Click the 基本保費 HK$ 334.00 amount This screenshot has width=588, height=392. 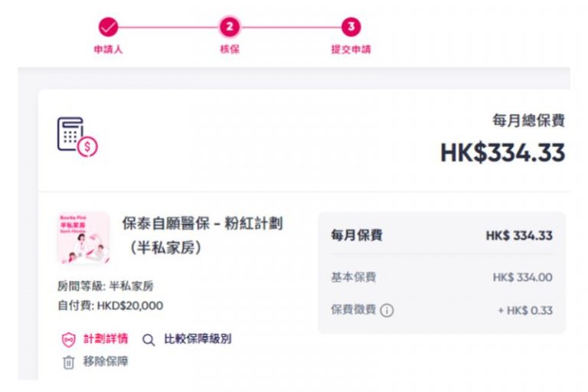[x=522, y=277]
